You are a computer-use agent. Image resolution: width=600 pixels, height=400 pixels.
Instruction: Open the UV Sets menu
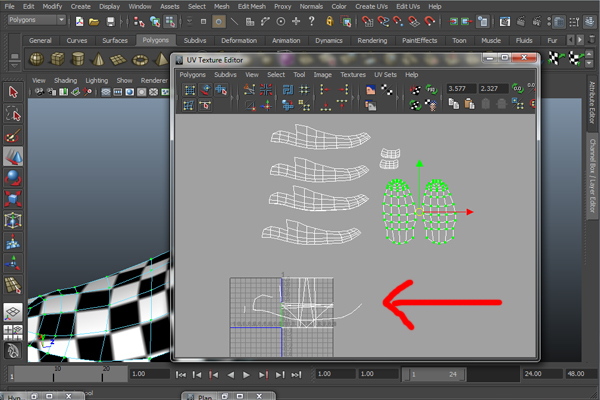385,75
